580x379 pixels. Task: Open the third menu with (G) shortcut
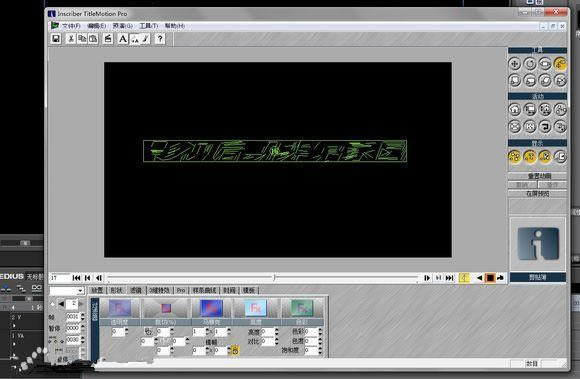tap(122, 26)
